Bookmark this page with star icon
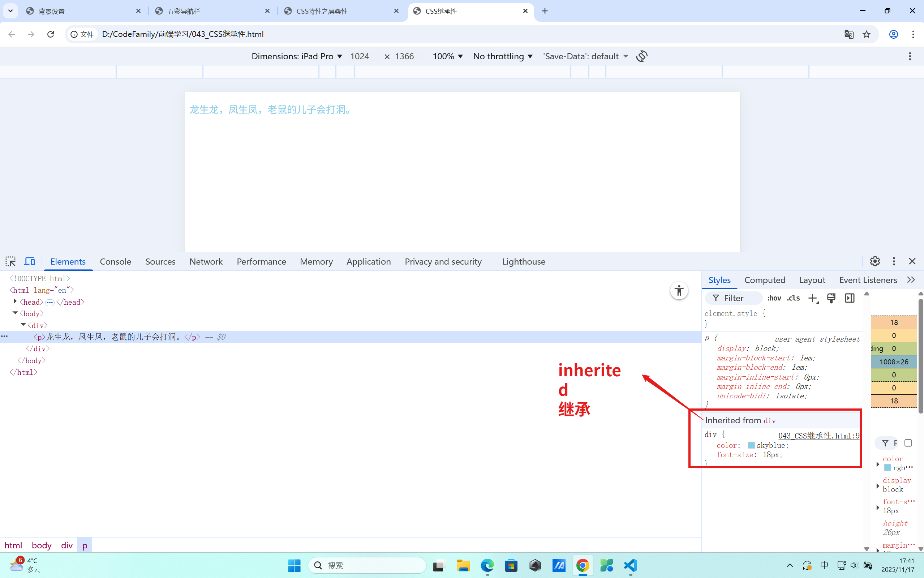 point(866,34)
